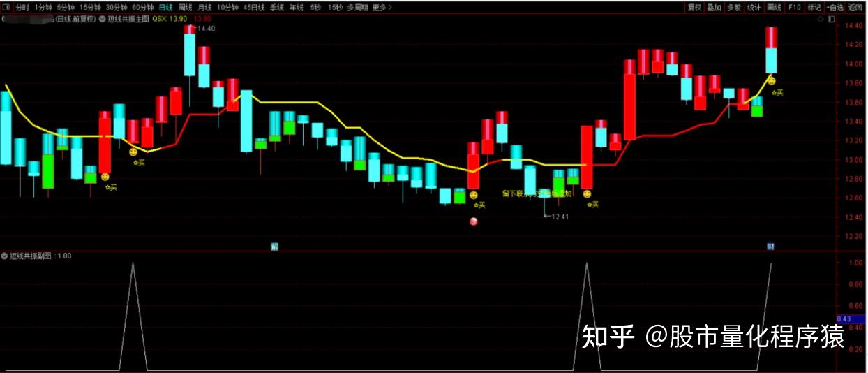Open F10 company information
The width and height of the screenshot is (868, 373).
(x=794, y=8)
